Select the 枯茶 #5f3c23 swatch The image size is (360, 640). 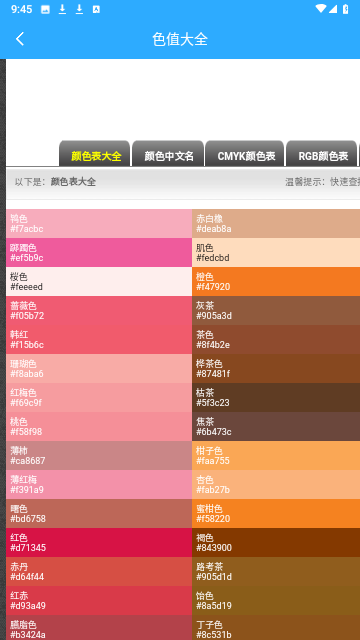(276, 398)
